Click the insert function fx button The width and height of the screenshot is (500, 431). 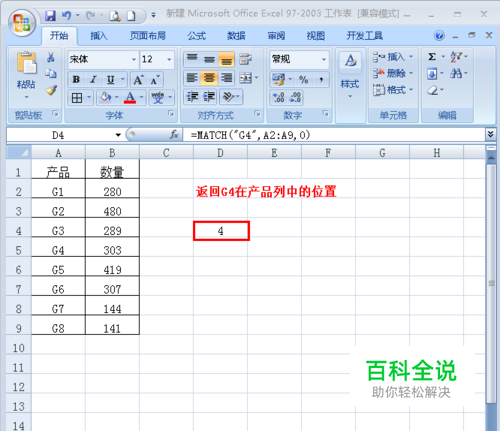(174, 135)
